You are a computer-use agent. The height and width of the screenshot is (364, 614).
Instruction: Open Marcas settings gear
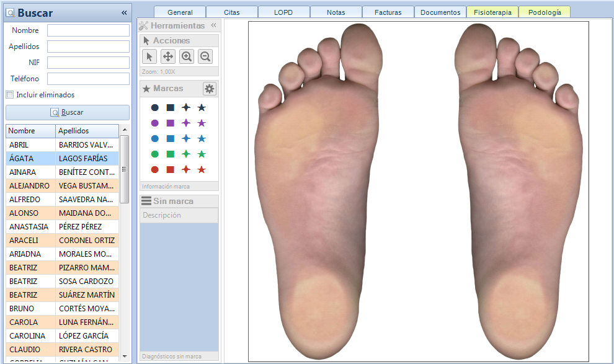point(210,89)
